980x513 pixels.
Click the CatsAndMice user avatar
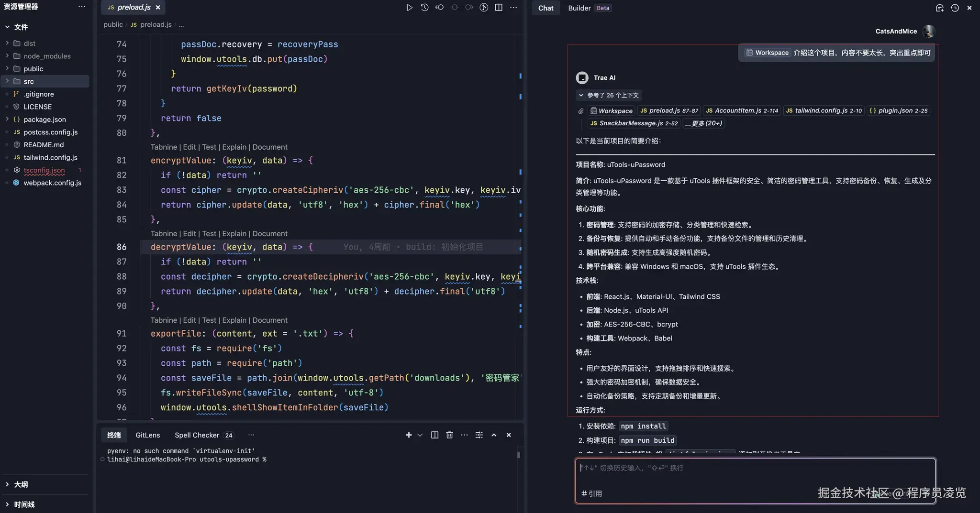[x=929, y=31]
